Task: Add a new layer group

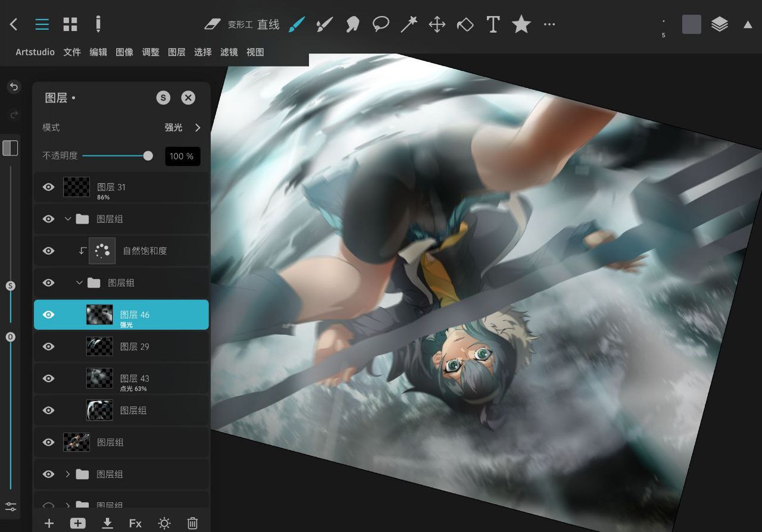Action: pyautogui.click(x=77, y=523)
